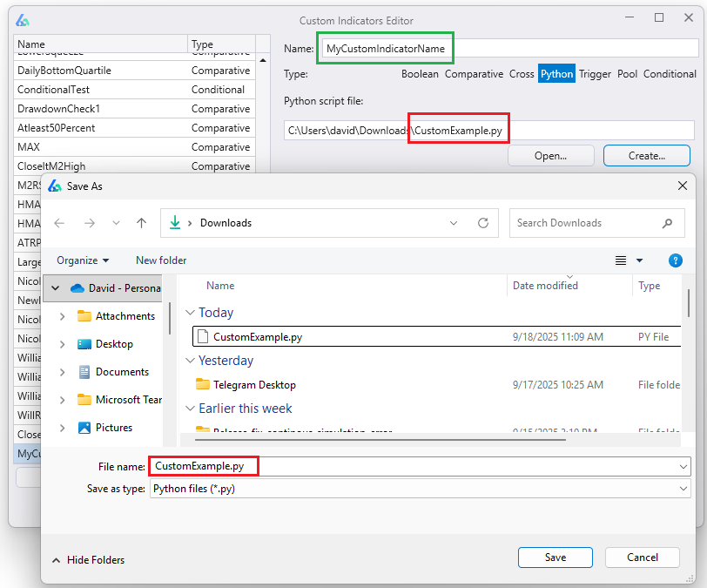Collapse the Today file group
The height and width of the screenshot is (588, 707).
pyautogui.click(x=191, y=313)
